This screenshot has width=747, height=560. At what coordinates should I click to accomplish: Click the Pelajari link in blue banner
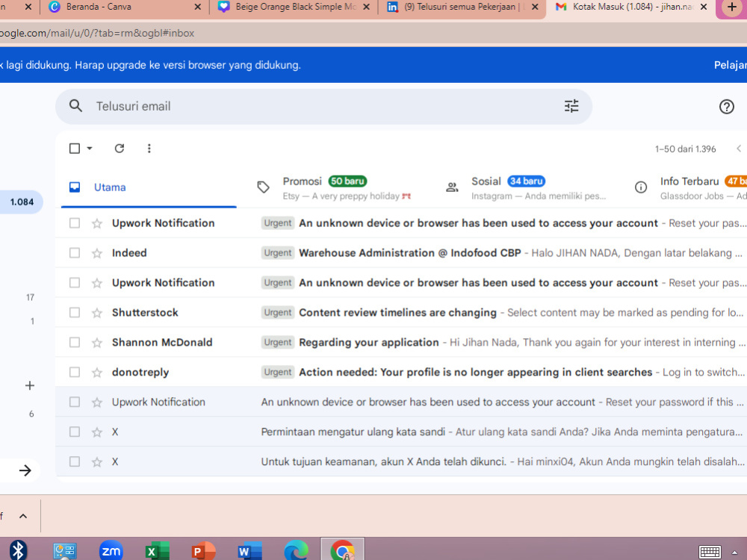731,65
